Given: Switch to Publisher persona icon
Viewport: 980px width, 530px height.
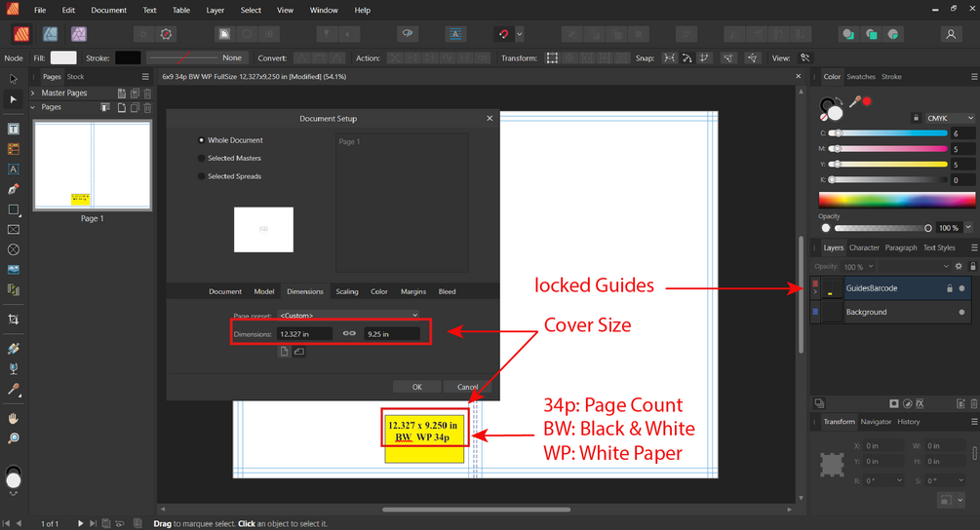Looking at the screenshot, I should click(21, 34).
